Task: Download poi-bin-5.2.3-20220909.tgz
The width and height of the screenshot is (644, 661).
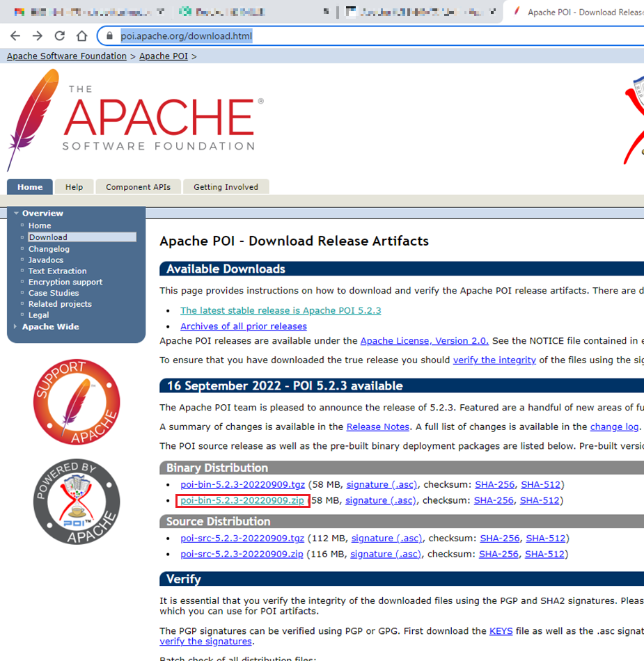Action: coord(242,485)
